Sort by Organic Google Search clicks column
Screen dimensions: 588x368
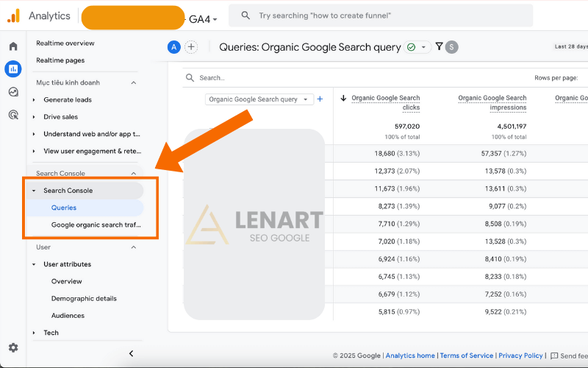click(x=385, y=102)
